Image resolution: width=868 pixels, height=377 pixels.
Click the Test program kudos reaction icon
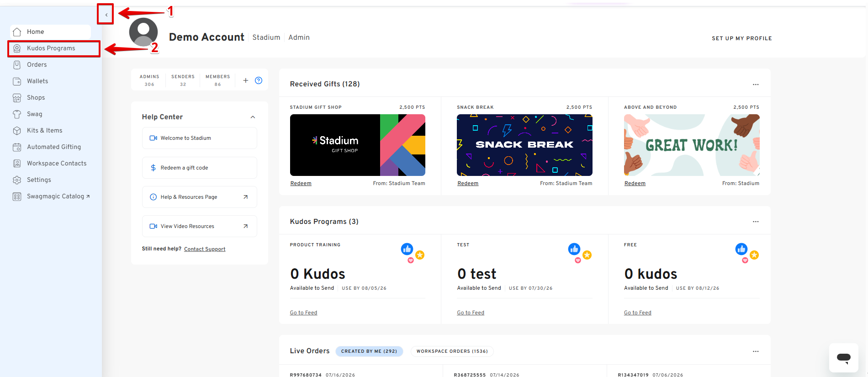[580, 253]
